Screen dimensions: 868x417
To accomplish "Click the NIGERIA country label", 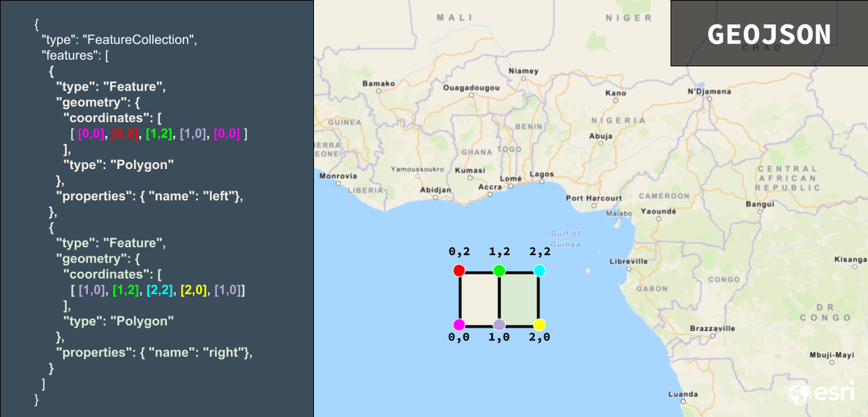I will (x=618, y=121).
